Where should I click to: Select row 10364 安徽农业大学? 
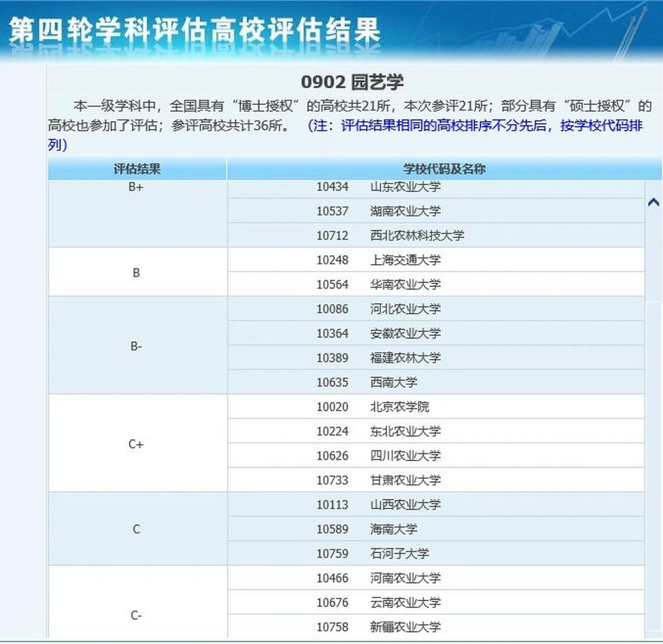coord(436,333)
